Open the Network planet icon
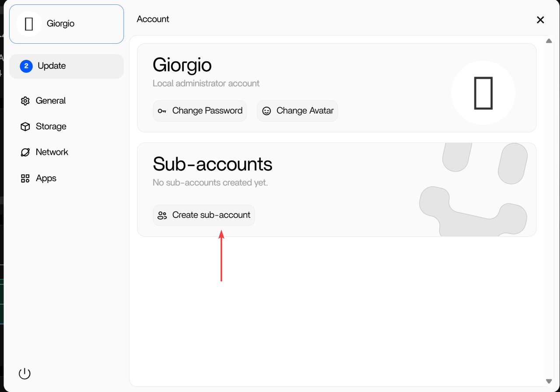The image size is (560, 392). point(25,152)
